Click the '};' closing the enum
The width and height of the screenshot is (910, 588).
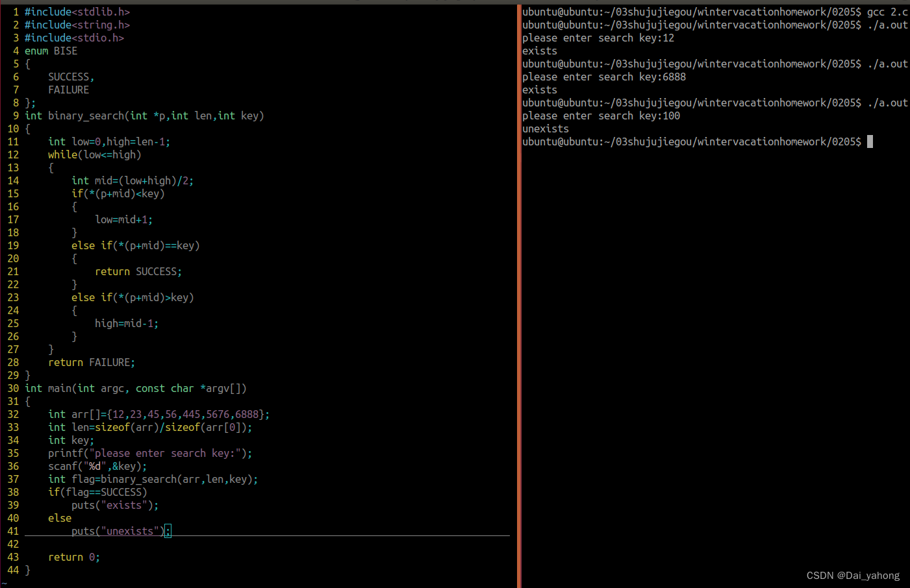[30, 103]
